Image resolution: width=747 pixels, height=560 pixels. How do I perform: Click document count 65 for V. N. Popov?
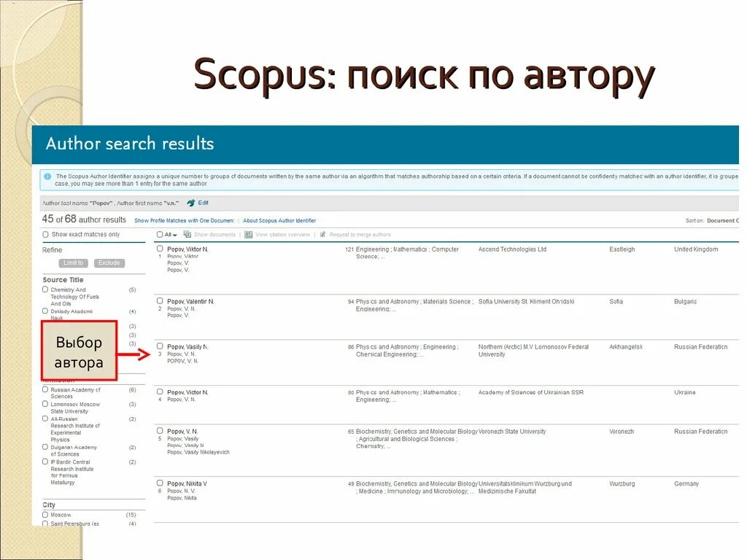(x=351, y=432)
